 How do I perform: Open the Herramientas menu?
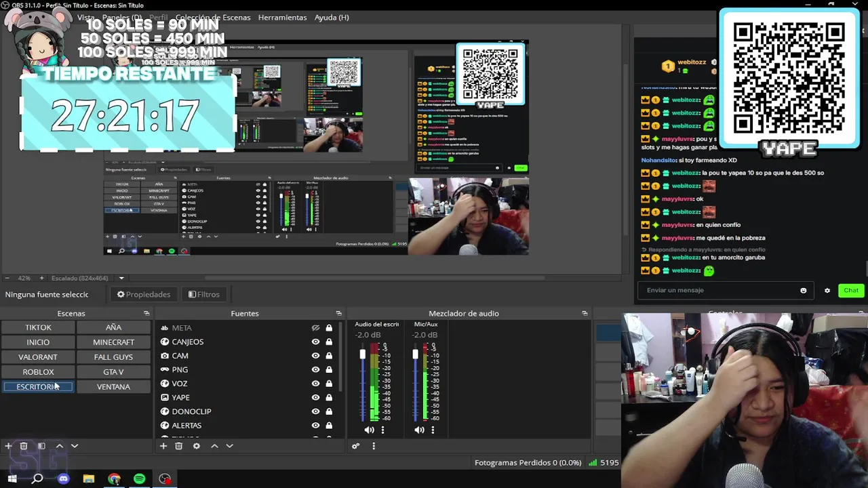pos(282,17)
